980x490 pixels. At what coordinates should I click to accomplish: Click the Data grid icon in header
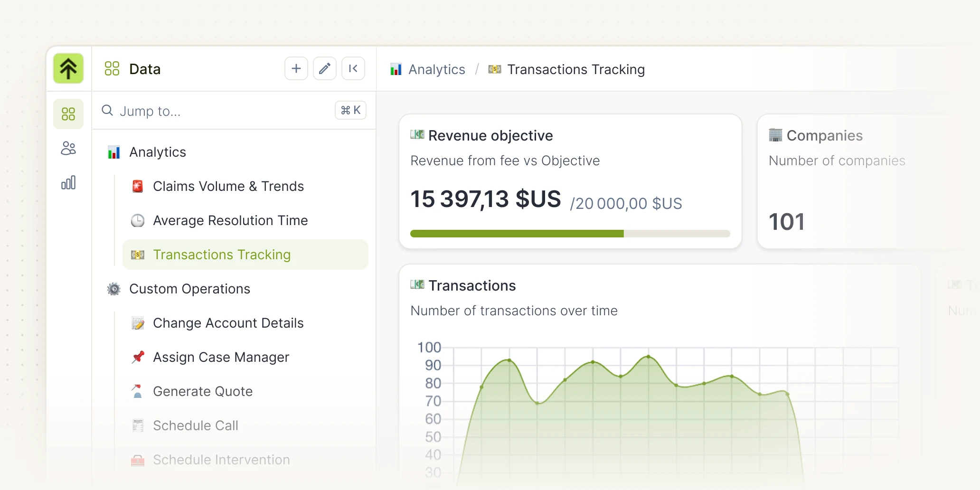click(112, 68)
